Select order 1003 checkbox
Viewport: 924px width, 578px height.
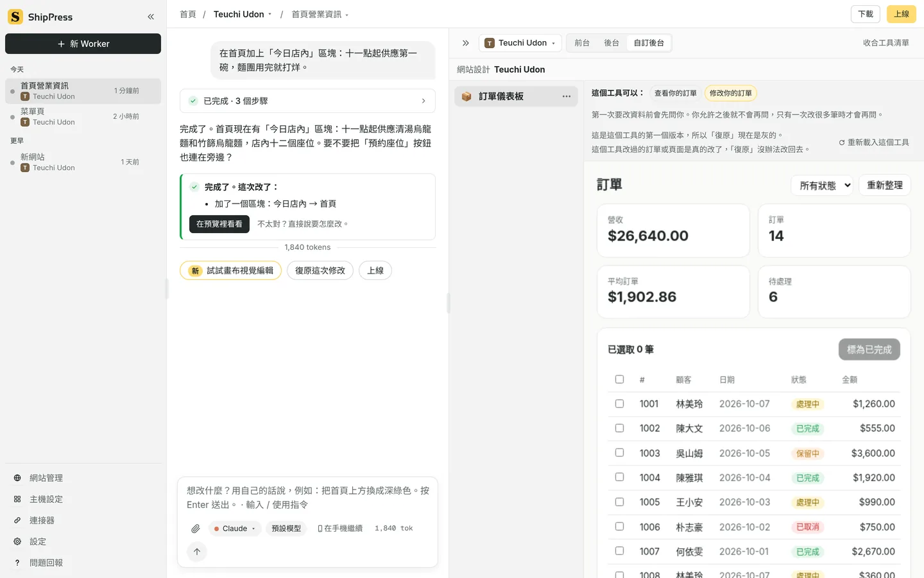pyautogui.click(x=619, y=453)
